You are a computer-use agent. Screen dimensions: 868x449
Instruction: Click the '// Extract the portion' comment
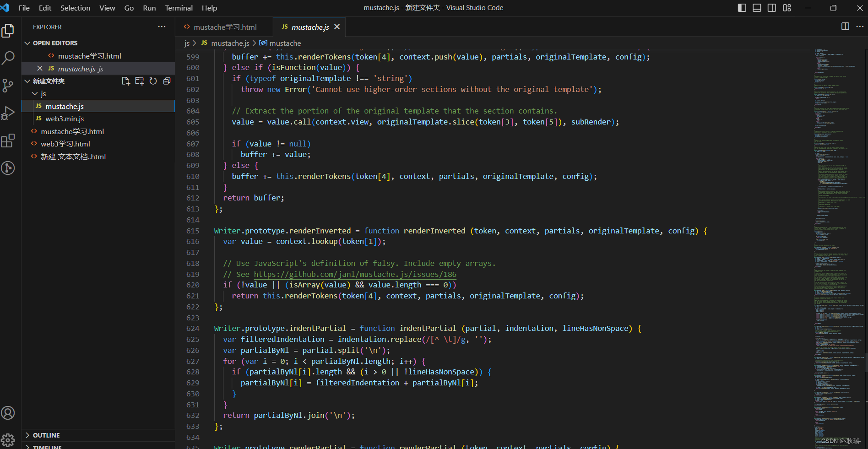(395, 111)
